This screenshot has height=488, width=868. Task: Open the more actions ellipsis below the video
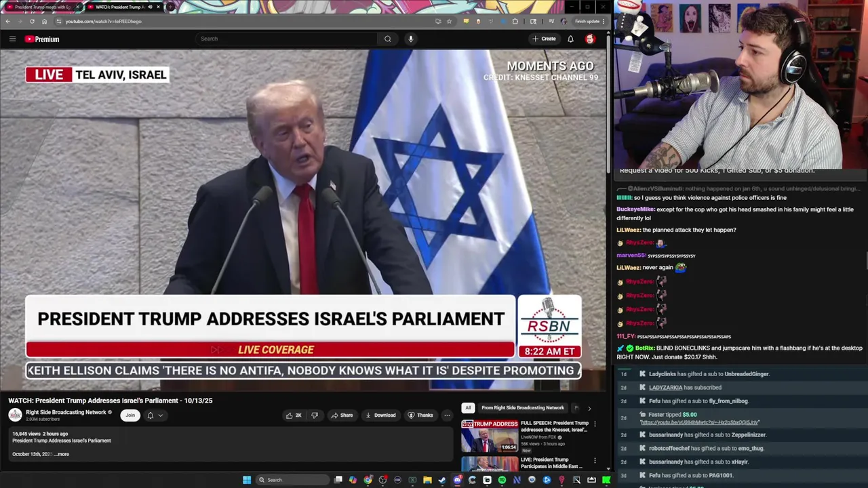[x=447, y=415]
